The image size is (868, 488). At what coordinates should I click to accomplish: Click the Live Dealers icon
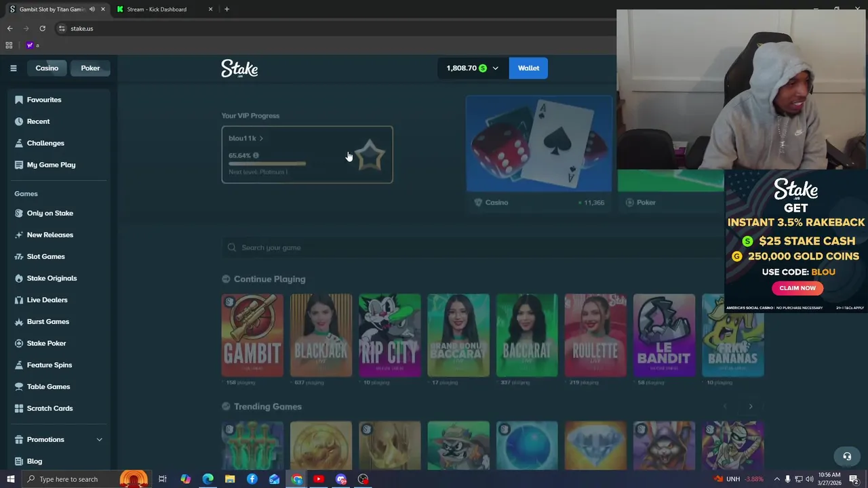point(19,300)
